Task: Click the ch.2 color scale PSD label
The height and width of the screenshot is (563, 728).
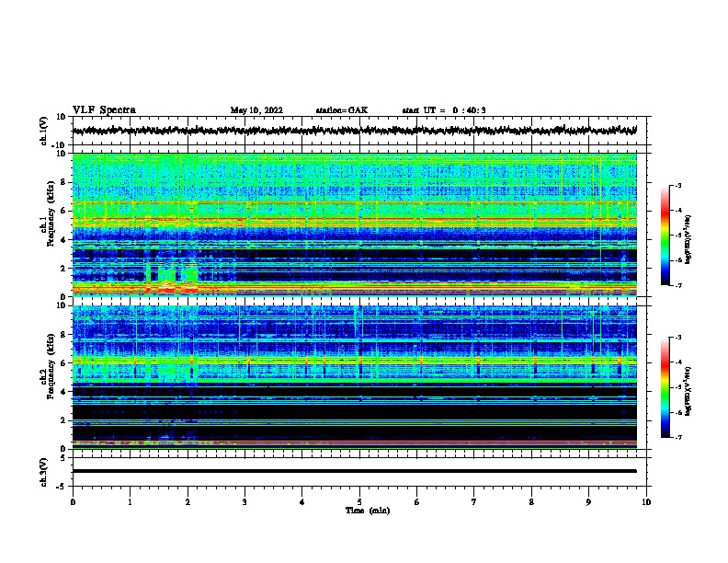Action: coord(688,391)
